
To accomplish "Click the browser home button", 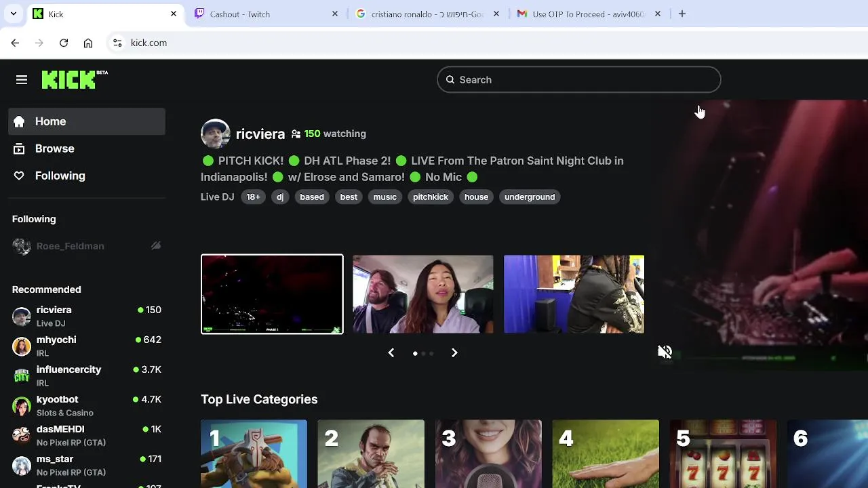I will [x=88, y=43].
